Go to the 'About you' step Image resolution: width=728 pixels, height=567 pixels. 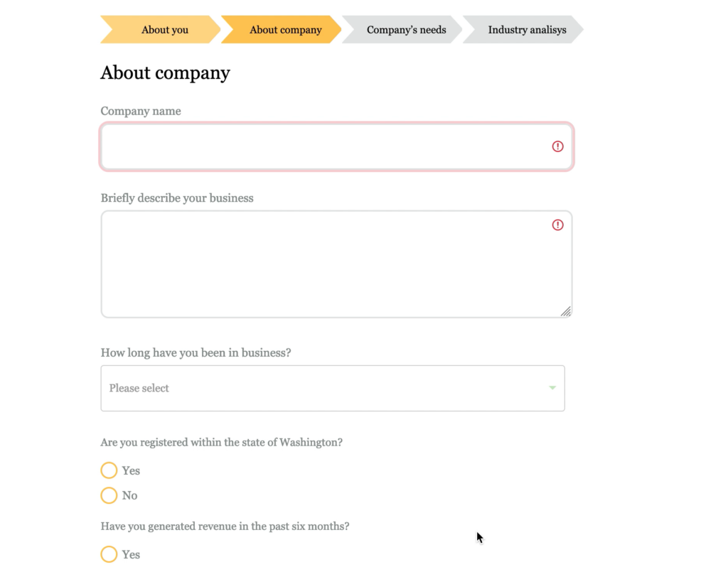161,30
